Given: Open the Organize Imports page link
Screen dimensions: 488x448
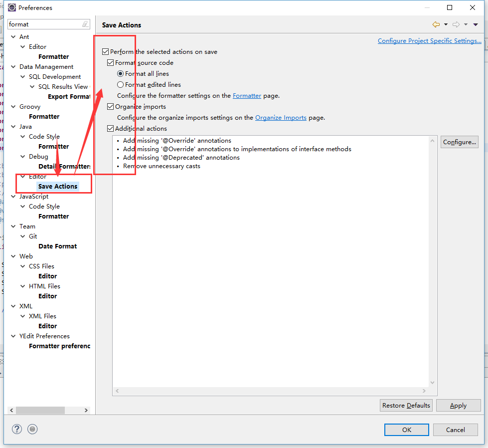Looking at the screenshot, I should pos(281,118).
